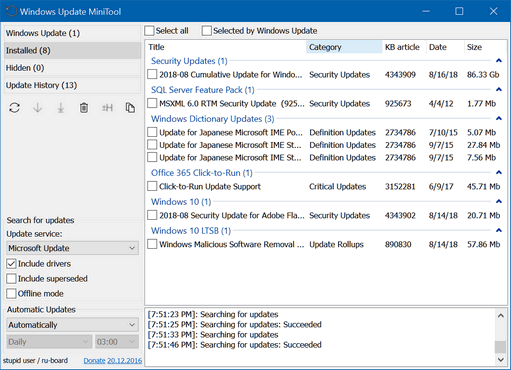Image resolution: width=511 pixels, height=370 pixels.
Task: Click the uninstall trash can icon
Action: (x=84, y=108)
